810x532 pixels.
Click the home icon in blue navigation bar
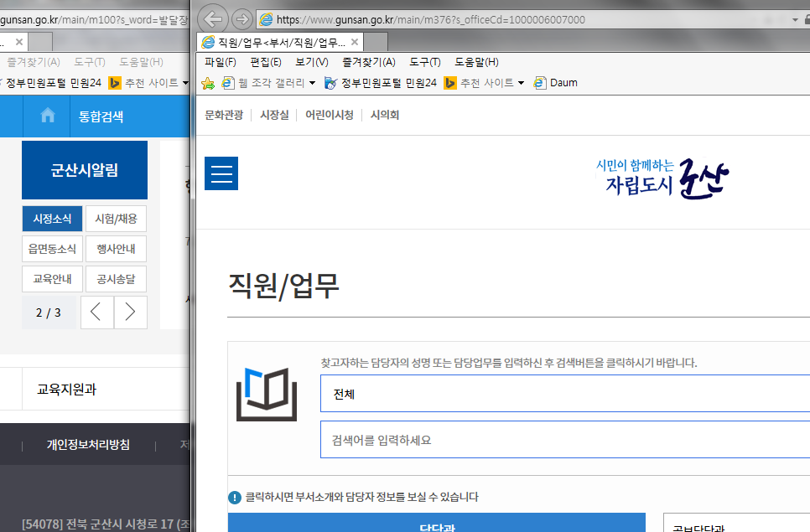pos(48,116)
